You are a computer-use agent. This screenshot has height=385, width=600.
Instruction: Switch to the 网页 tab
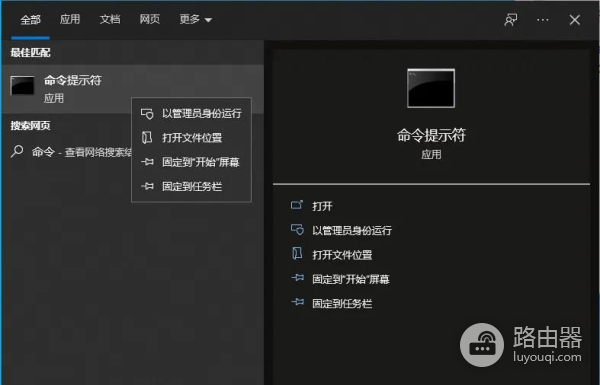pos(150,19)
